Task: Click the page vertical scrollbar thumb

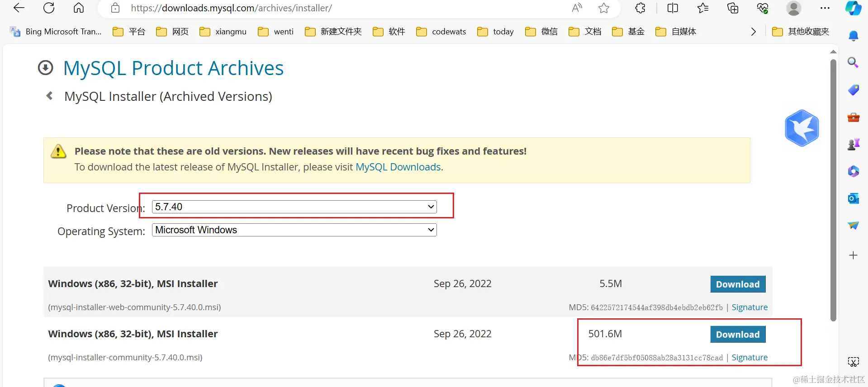Action: (x=833, y=190)
